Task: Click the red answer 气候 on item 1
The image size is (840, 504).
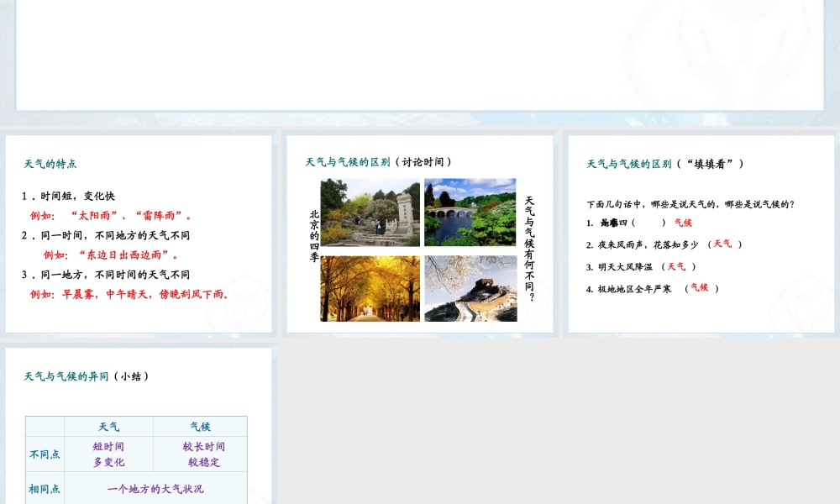Action: click(x=683, y=223)
